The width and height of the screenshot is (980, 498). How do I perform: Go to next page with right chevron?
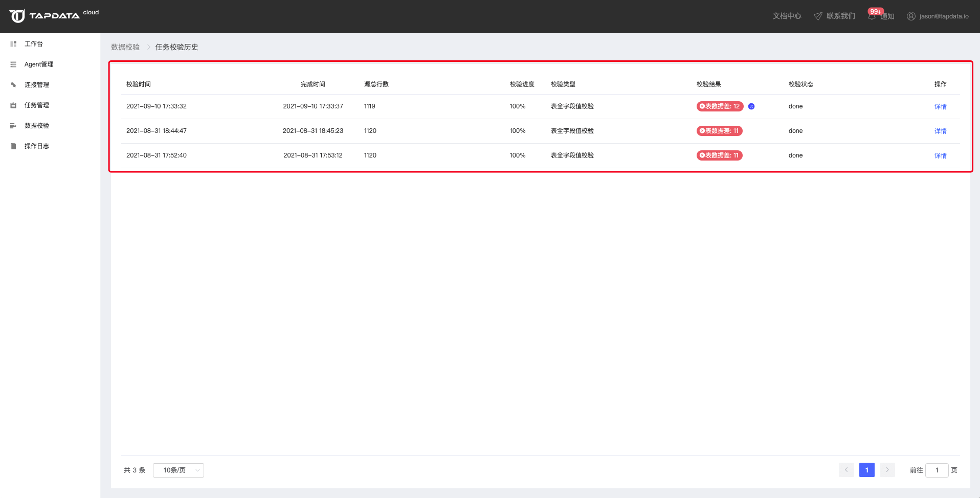point(887,470)
